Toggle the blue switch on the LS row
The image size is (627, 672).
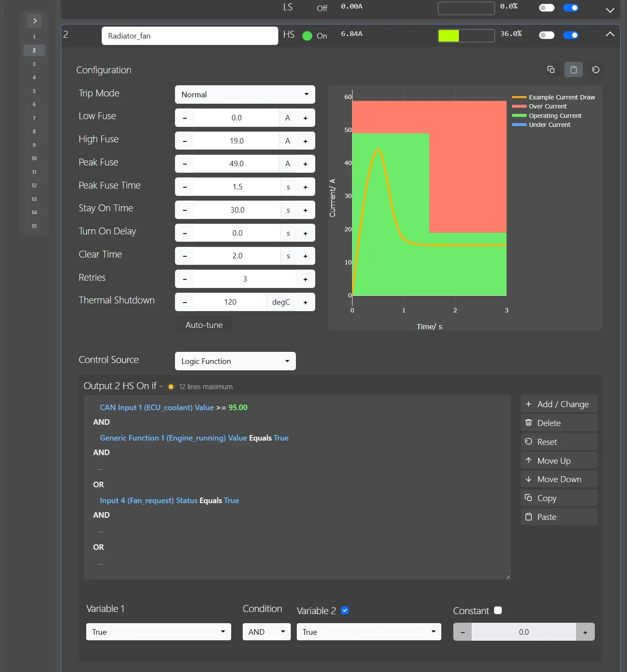point(570,8)
